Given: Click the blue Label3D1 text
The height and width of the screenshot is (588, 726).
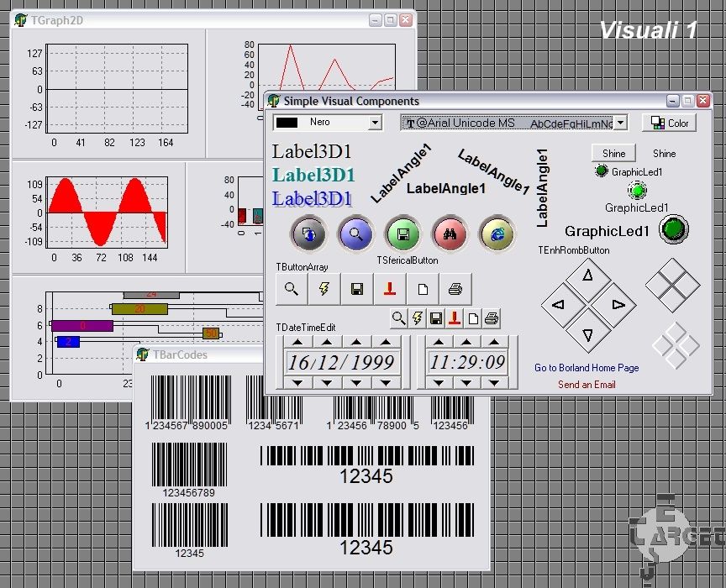Looking at the screenshot, I should point(312,198).
